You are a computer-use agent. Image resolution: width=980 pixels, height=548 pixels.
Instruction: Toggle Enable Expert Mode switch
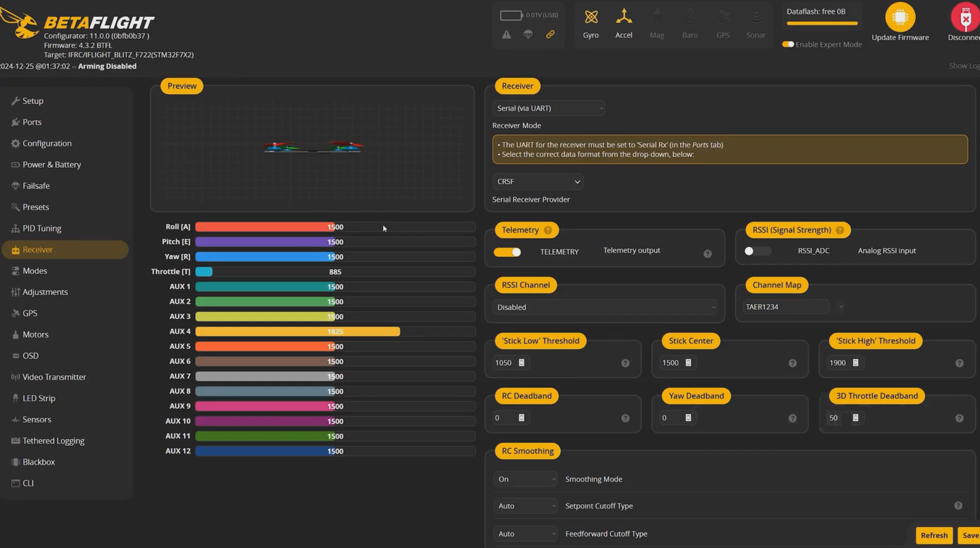pos(788,44)
